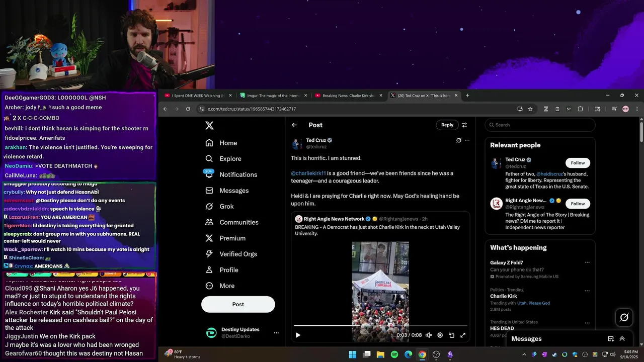Open Verified Orgs in the X sidebar
Viewport: 644px width, 362px height.
click(232, 254)
